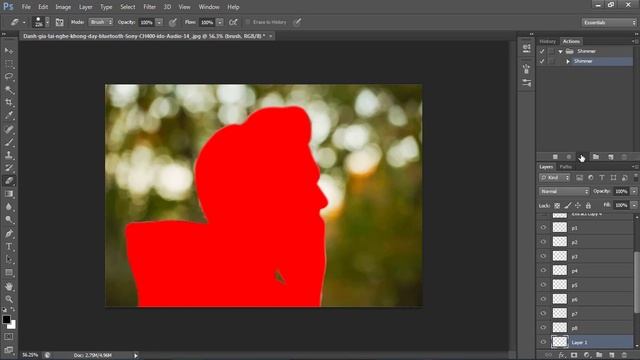Open the layer Kind filter dropdown

[554, 178]
